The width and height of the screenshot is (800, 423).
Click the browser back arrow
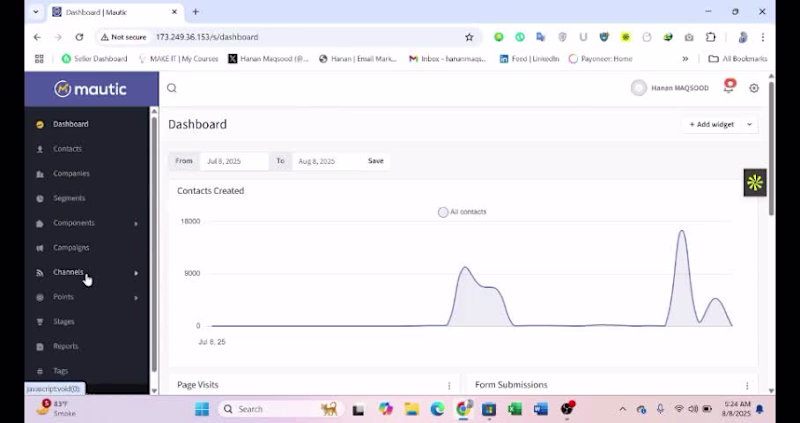coord(37,37)
